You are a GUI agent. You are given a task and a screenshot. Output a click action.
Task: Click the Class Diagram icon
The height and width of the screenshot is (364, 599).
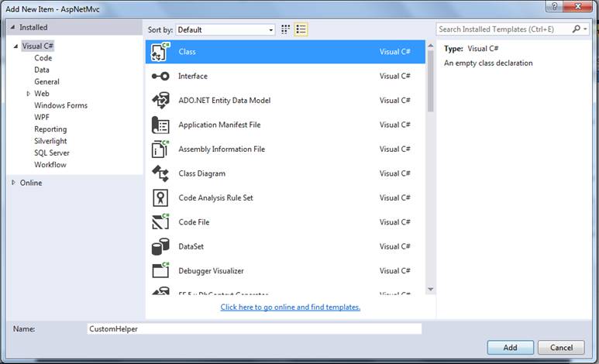coord(160,173)
